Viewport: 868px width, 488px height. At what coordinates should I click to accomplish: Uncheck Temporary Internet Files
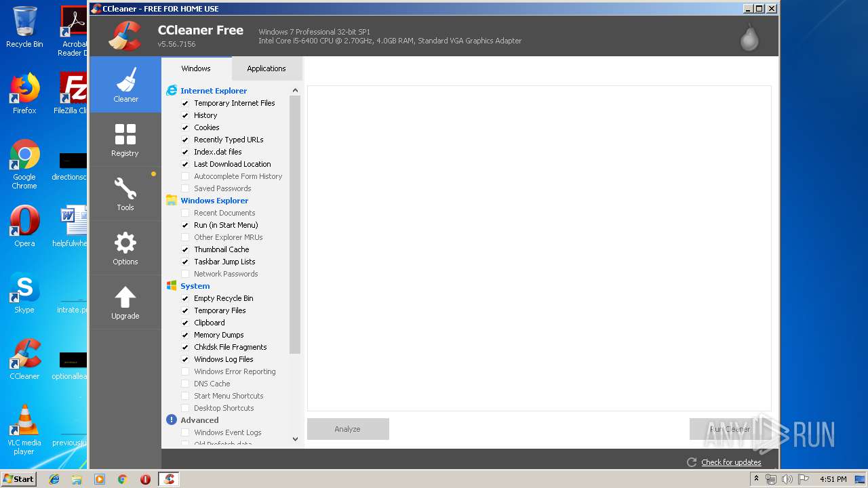tap(185, 103)
